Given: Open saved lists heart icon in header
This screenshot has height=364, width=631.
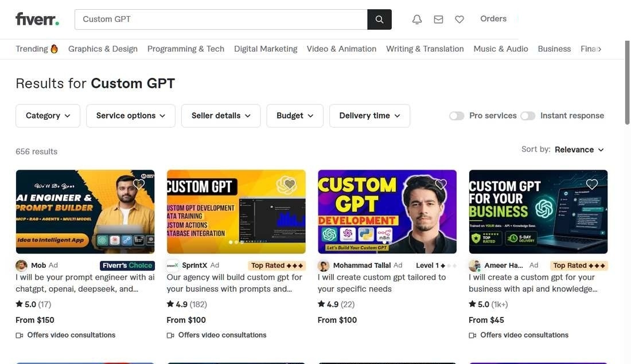Looking at the screenshot, I should coord(459,19).
